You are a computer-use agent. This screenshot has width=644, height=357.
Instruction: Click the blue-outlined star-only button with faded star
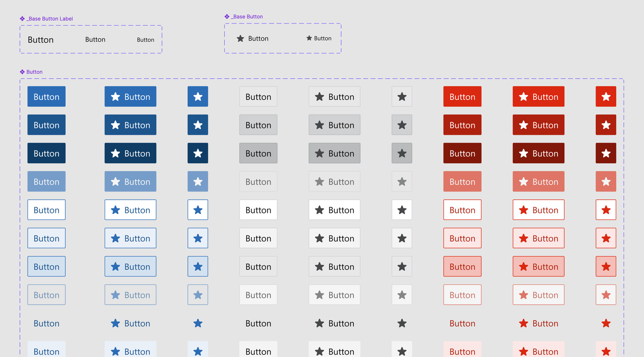click(x=198, y=295)
